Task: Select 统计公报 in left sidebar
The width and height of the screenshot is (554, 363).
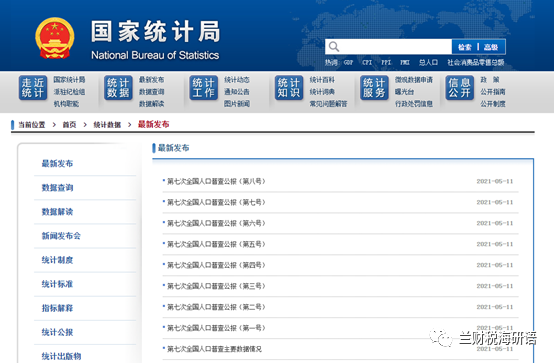Action: point(57,332)
